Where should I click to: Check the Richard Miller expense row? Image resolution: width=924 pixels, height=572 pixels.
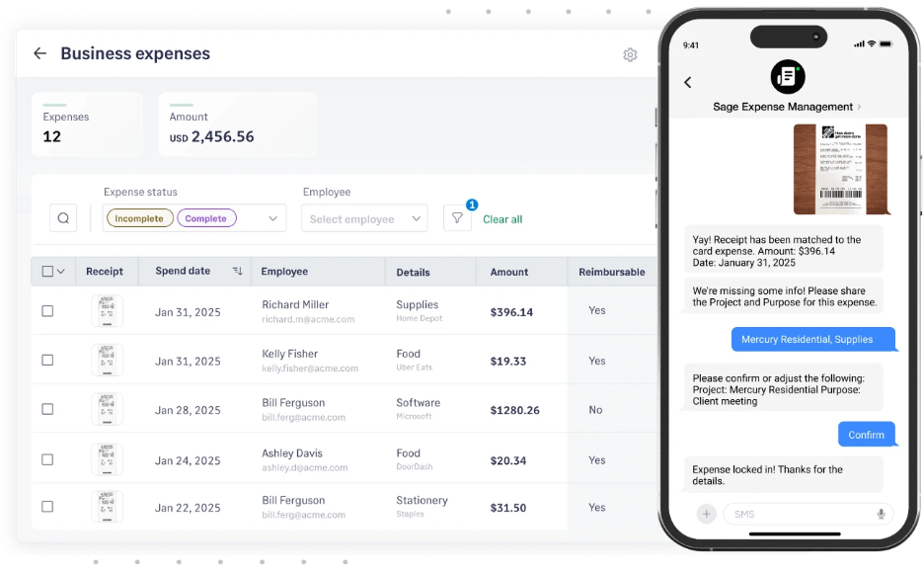click(x=47, y=311)
